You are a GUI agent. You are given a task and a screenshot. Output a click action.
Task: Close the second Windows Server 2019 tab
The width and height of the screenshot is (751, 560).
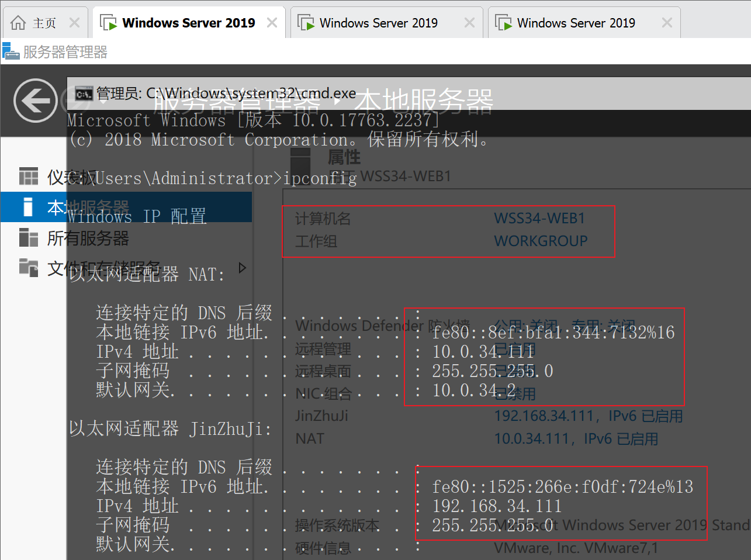click(x=469, y=23)
